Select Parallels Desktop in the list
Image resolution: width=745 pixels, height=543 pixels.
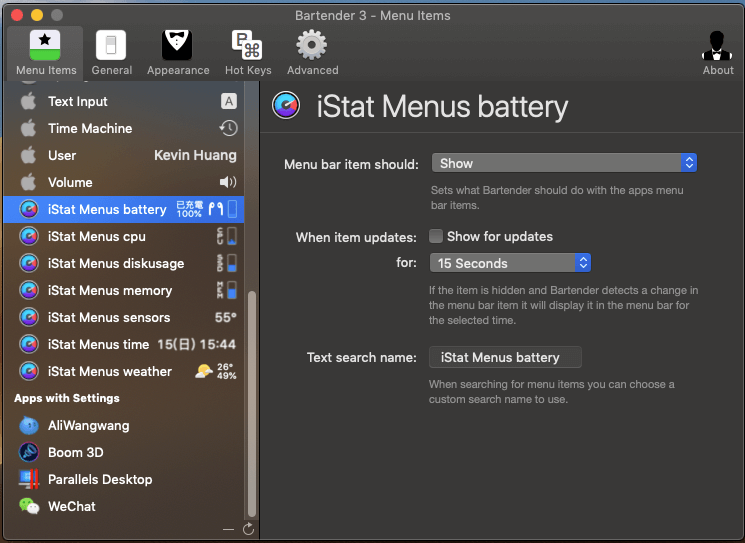coord(124,479)
